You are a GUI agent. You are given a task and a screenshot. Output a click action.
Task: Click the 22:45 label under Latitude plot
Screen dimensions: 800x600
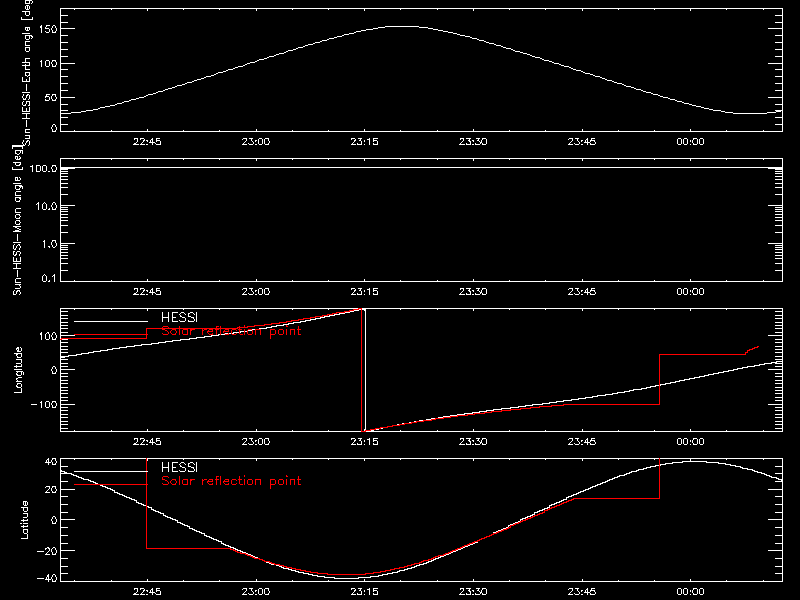[147, 592]
